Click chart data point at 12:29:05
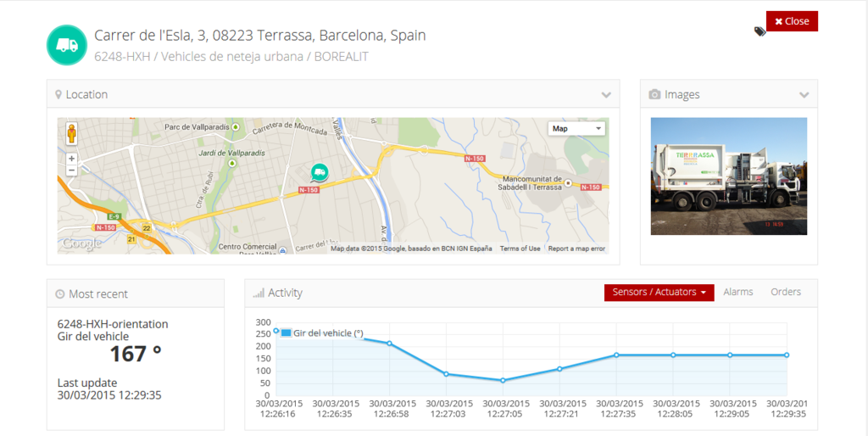The width and height of the screenshot is (868, 436). tap(730, 355)
